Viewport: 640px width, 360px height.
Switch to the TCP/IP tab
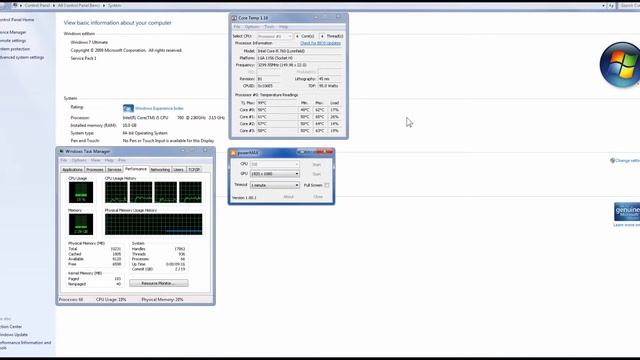[194, 169]
